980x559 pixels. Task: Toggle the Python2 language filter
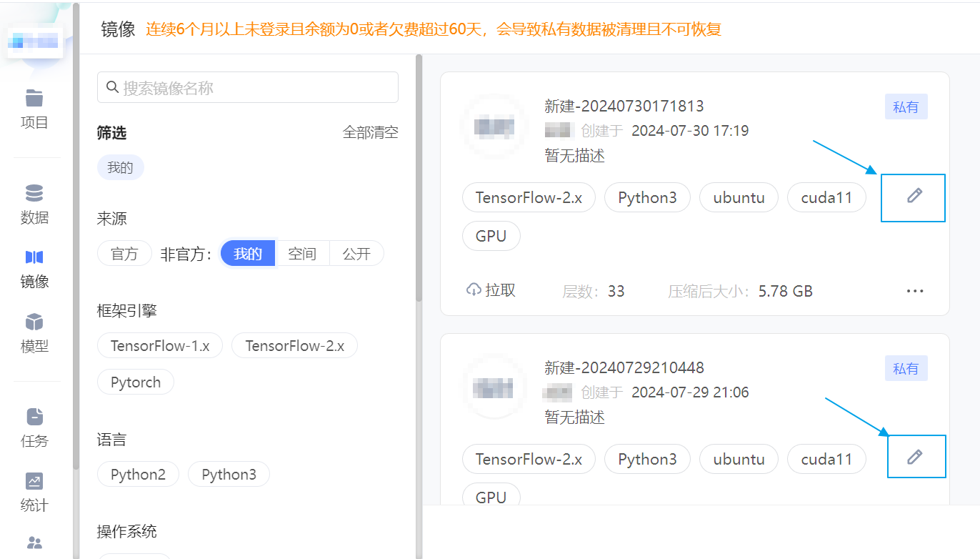pos(138,475)
